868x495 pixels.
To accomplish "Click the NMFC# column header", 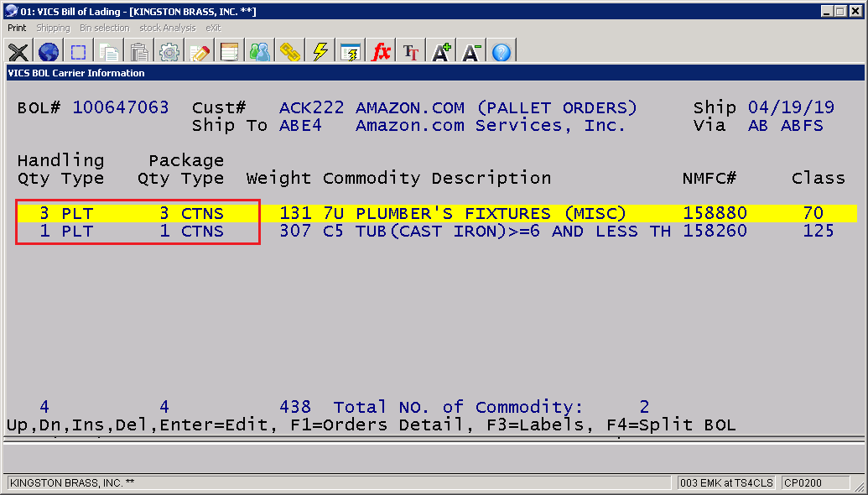I will [709, 179].
